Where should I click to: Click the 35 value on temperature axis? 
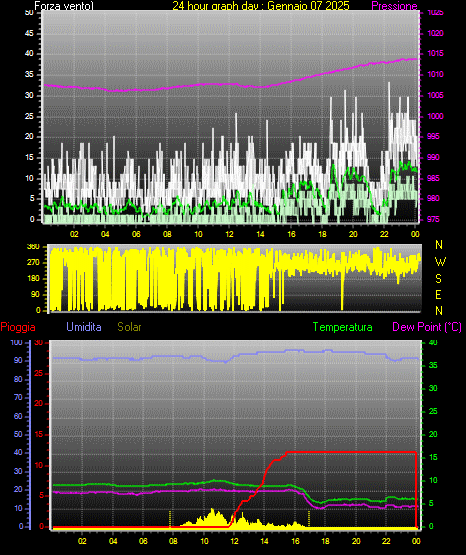tap(433, 365)
